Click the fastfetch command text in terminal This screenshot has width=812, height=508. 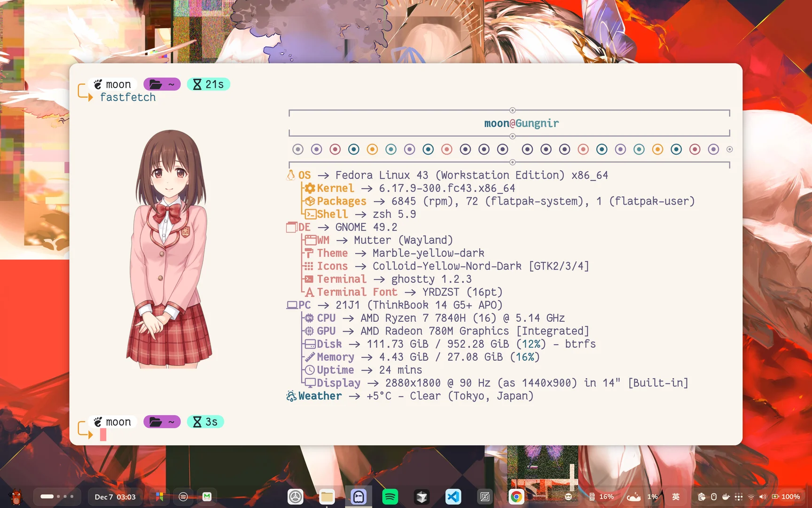pos(128,97)
